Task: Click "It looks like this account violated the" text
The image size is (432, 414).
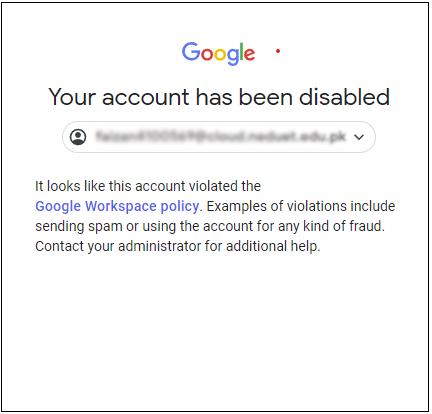Action: (x=148, y=186)
